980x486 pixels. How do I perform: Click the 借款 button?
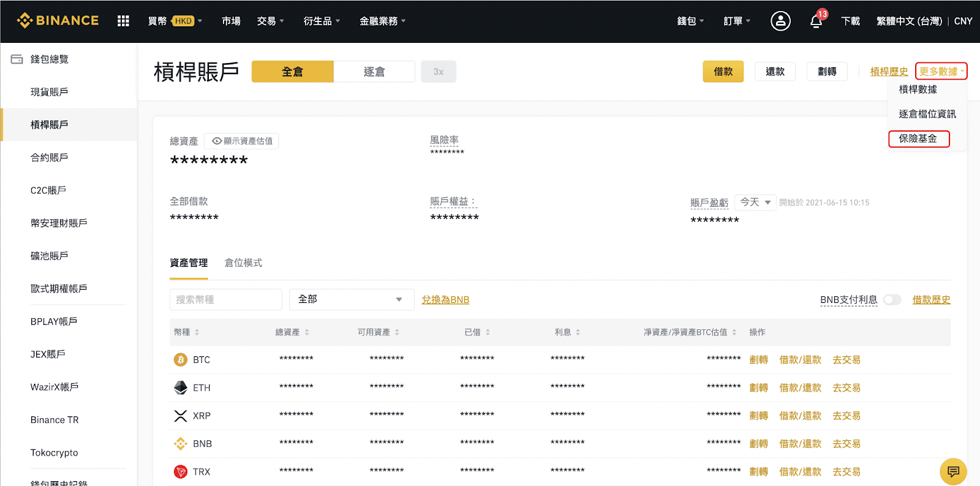pyautogui.click(x=723, y=72)
